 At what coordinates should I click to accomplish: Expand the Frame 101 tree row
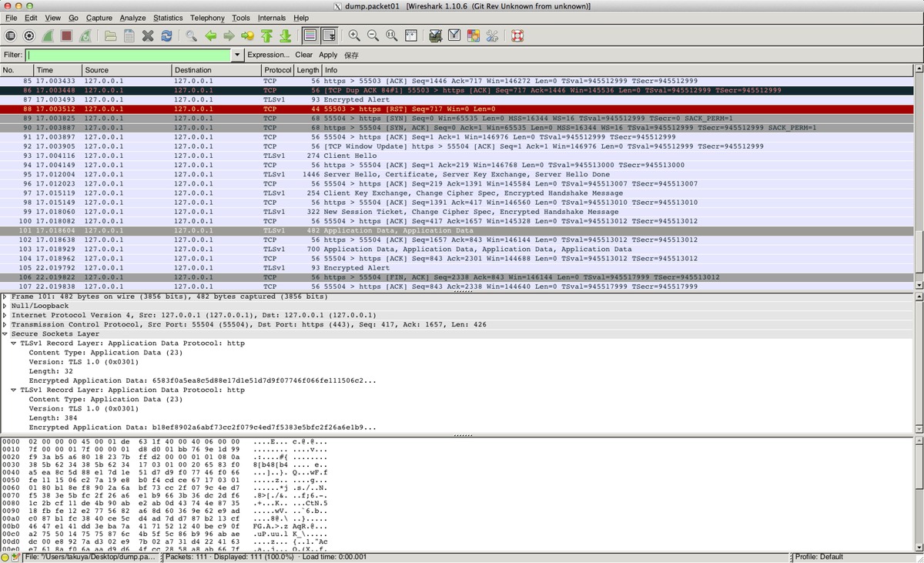coord(5,297)
